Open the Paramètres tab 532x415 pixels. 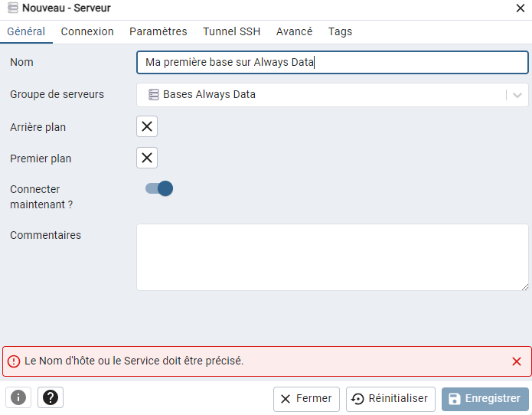(x=158, y=31)
